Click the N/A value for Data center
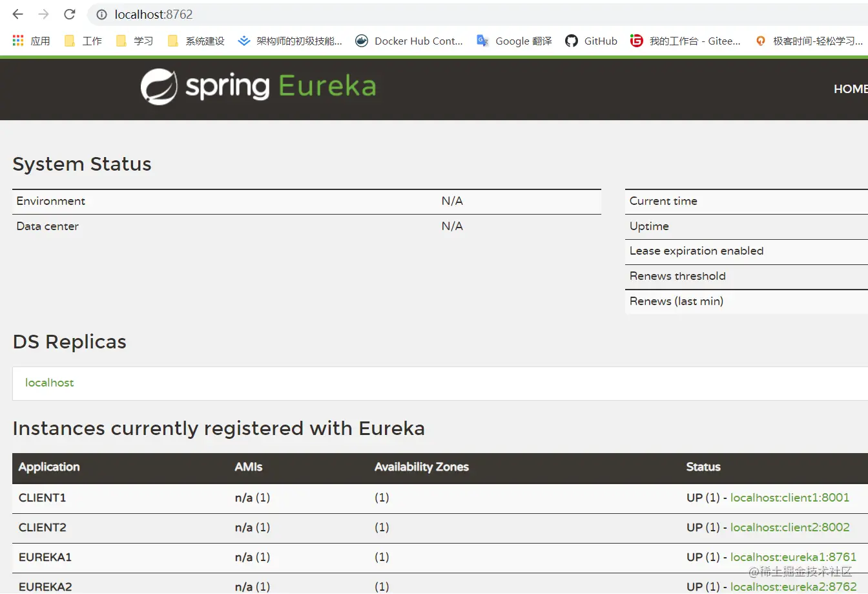The height and width of the screenshot is (594, 868). 452,226
